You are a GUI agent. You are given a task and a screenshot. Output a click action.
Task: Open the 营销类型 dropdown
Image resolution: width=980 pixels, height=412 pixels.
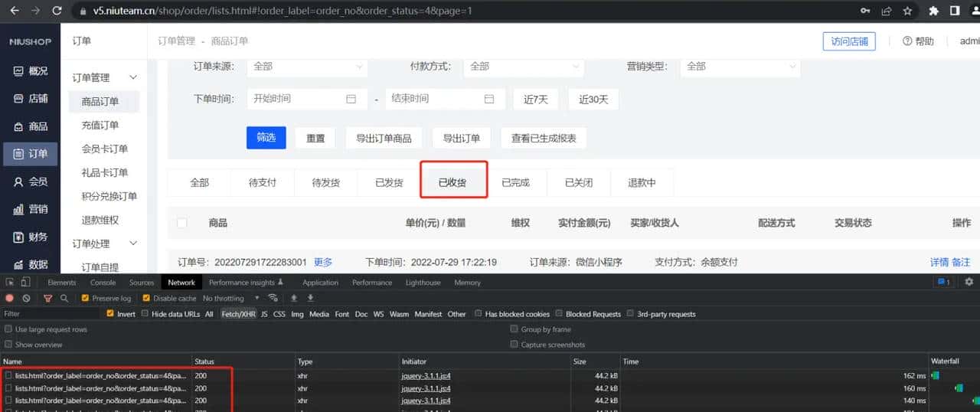(x=740, y=67)
